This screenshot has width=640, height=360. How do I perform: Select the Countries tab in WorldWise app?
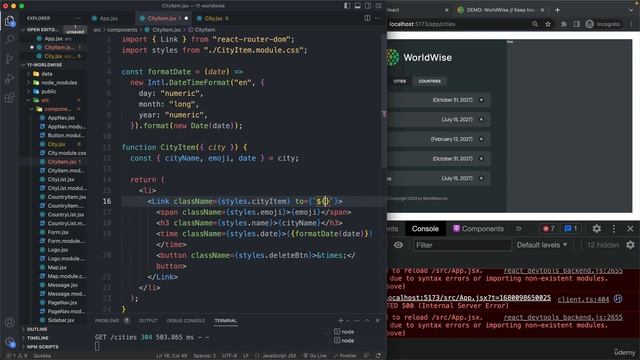point(429,81)
